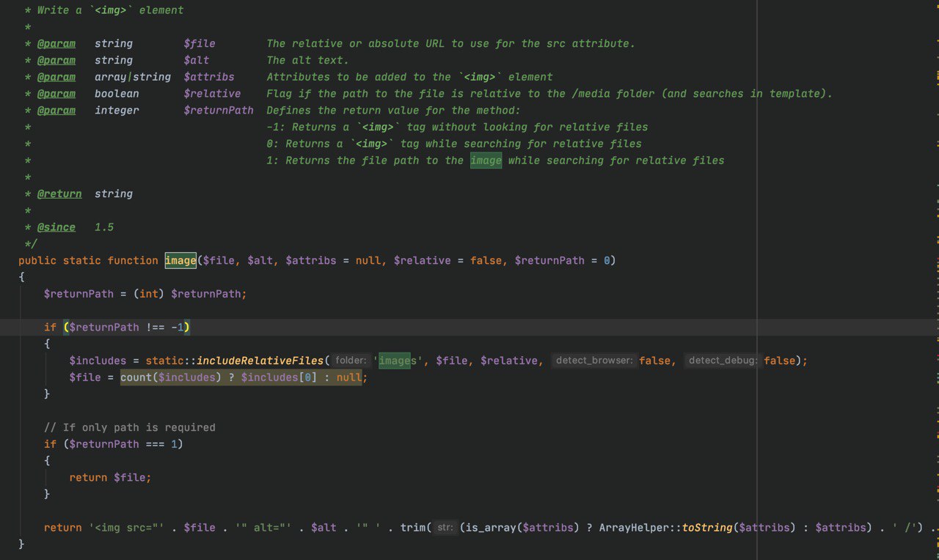939x560 pixels.
Task: Click the highlighted word image in the docblock comment
Action: (486, 161)
